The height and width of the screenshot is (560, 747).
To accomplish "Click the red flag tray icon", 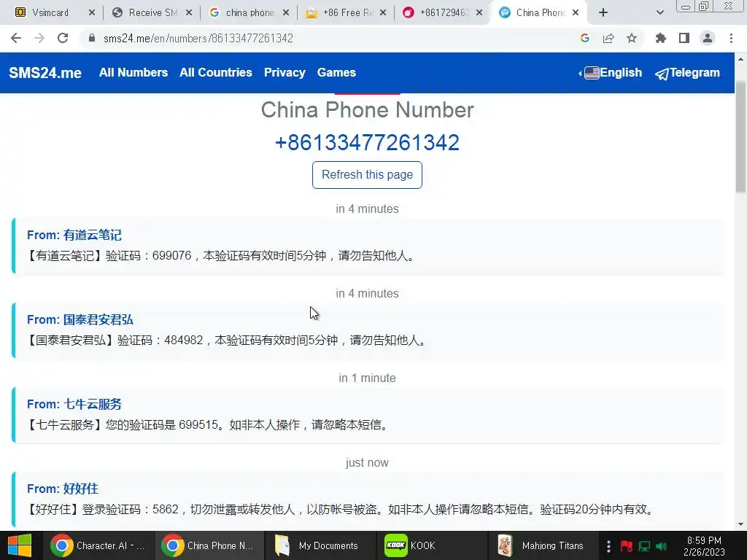I will (627, 546).
